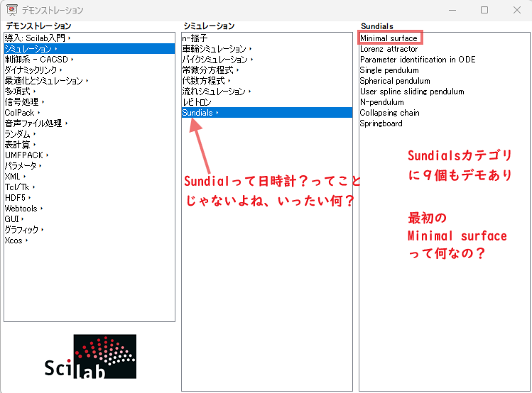The image size is (532, 393).
Task: Open the Webtools category
Action: [89, 209]
